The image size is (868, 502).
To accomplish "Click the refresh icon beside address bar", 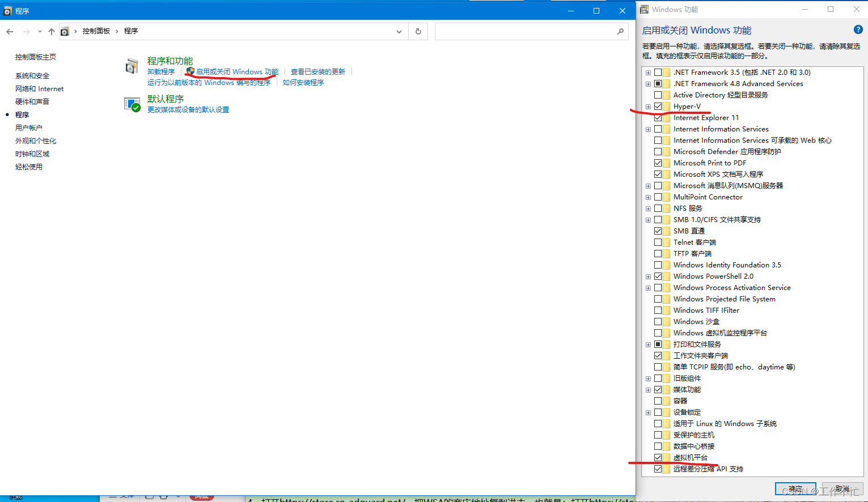I will click(x=418, y=32).
